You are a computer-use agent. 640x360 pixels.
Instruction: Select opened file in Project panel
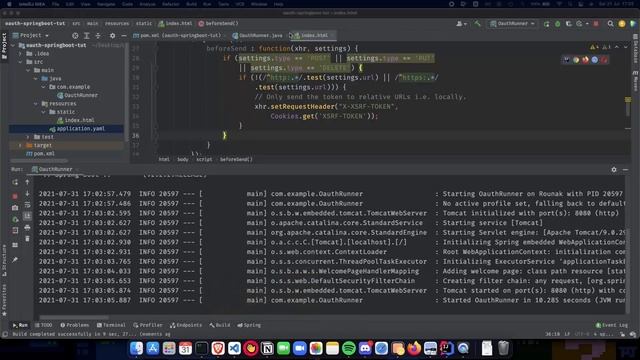75,36
